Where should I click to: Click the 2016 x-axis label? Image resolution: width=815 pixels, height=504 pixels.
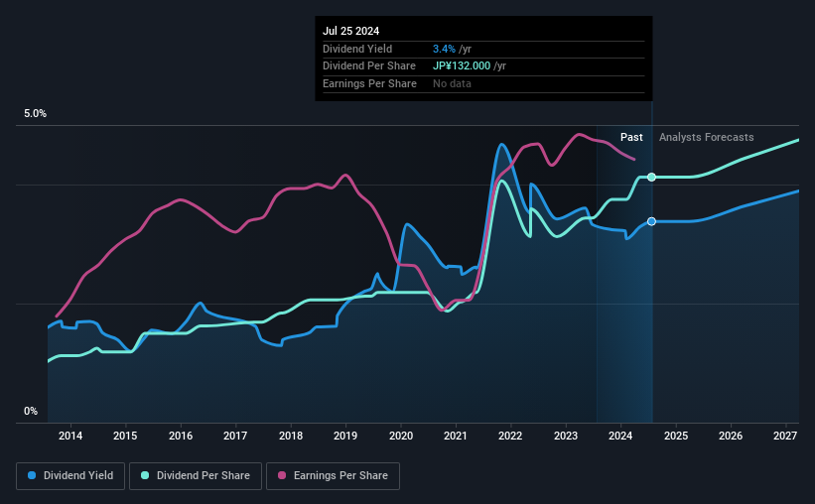coord(181,436)
